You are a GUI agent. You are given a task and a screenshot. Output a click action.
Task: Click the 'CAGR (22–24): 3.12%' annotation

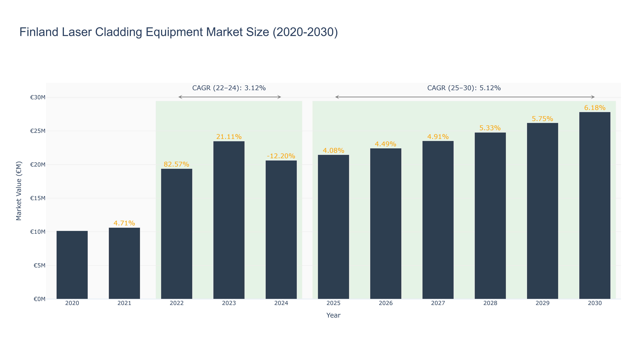(x=229, y=88)
